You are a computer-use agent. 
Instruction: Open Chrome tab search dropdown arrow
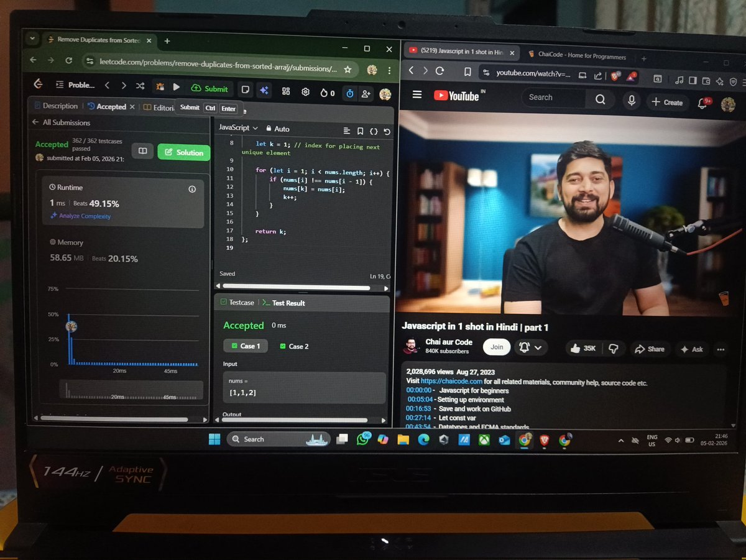32,39
